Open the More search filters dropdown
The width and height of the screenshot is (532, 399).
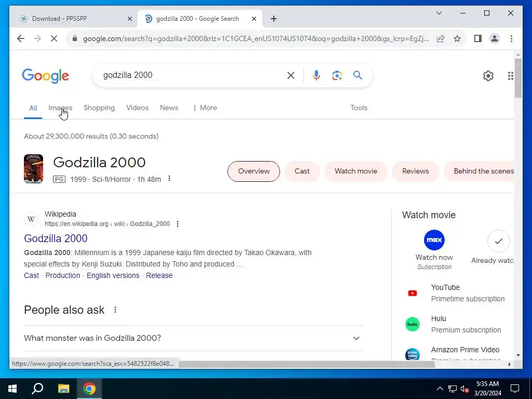(205, 108)
